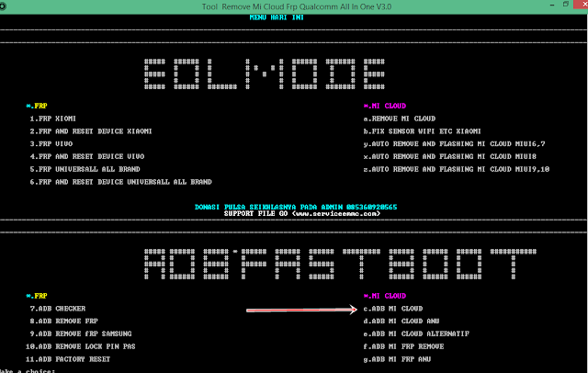Select y.AUTO REMOVE AND FLASHING MI CLOUD MIUI6,7
The width and height of the screenshot is (588, 373).
[x=454, y=143]
